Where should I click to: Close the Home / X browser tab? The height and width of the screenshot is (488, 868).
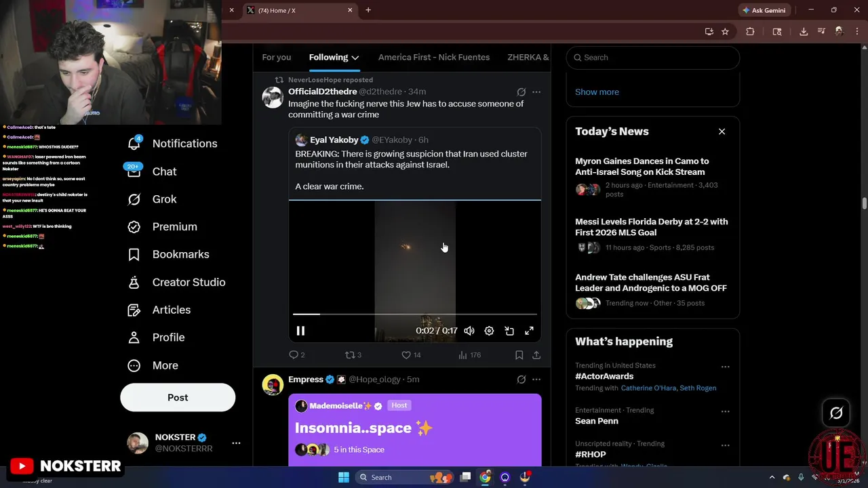pos(350,10)
